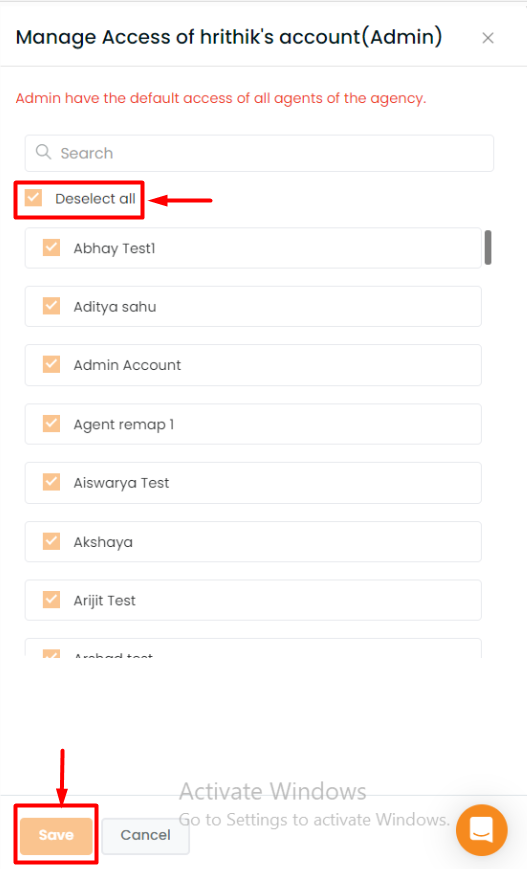
Task: Toggle the Deselect all checkbox
Action: click(x=33, y=197)
